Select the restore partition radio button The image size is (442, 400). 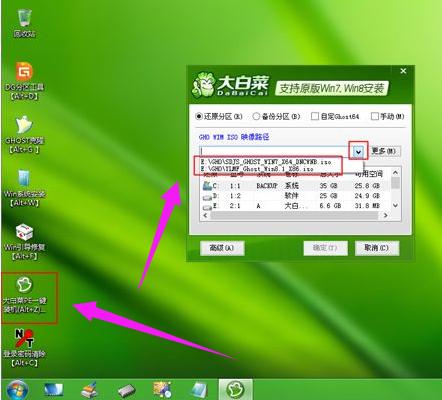[x=199, y=116]
